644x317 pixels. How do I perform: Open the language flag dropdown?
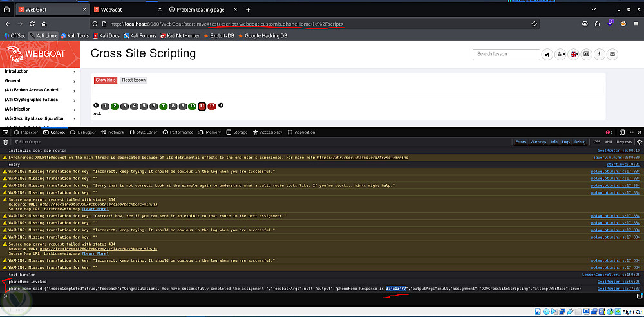[573, 54]
